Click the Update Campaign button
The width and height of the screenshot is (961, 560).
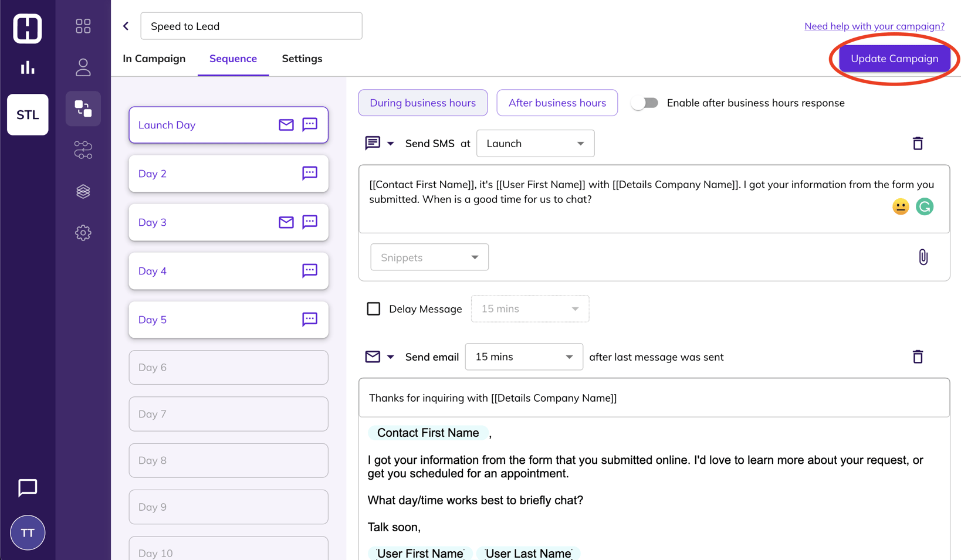(894, 59)
